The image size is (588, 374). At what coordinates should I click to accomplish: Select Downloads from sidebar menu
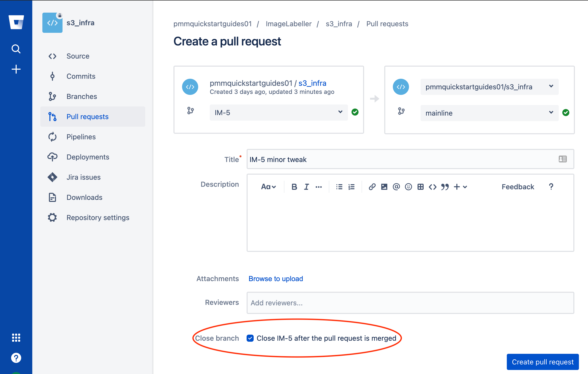click(x=84, y=197)
